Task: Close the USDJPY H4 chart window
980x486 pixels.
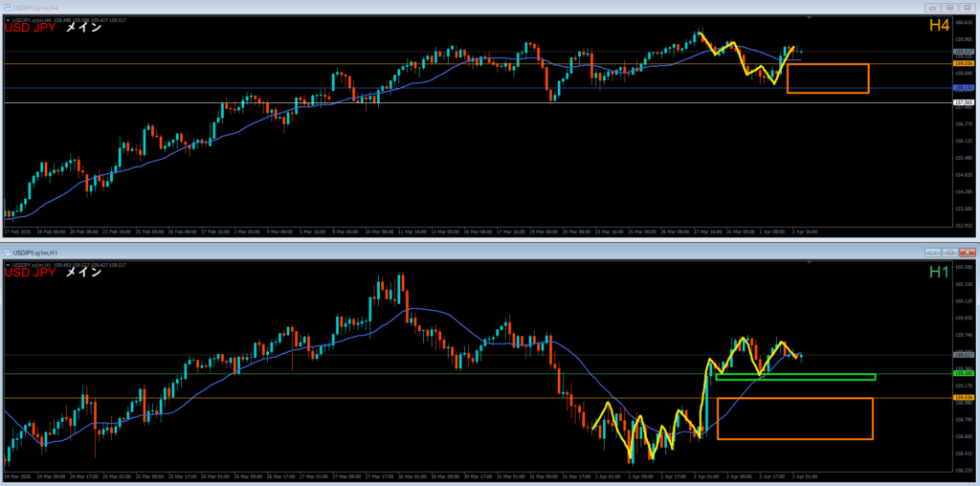Action: [x=966, y=6]
